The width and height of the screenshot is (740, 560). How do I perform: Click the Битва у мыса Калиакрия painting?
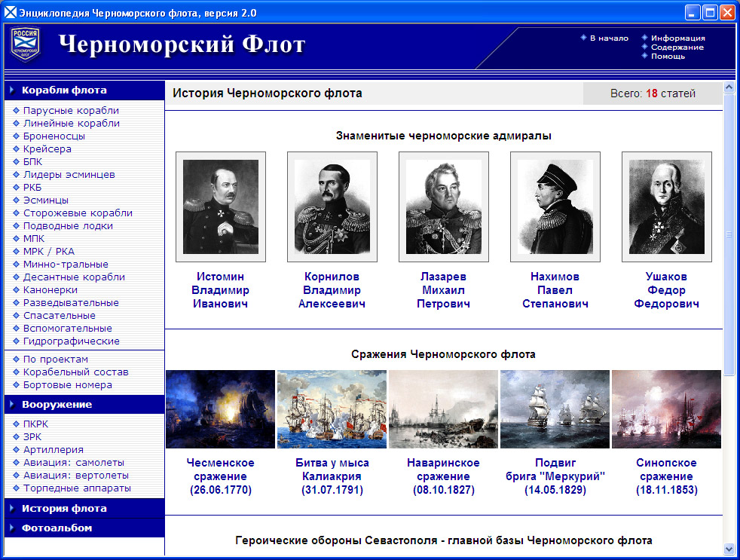tap(332, 409)
